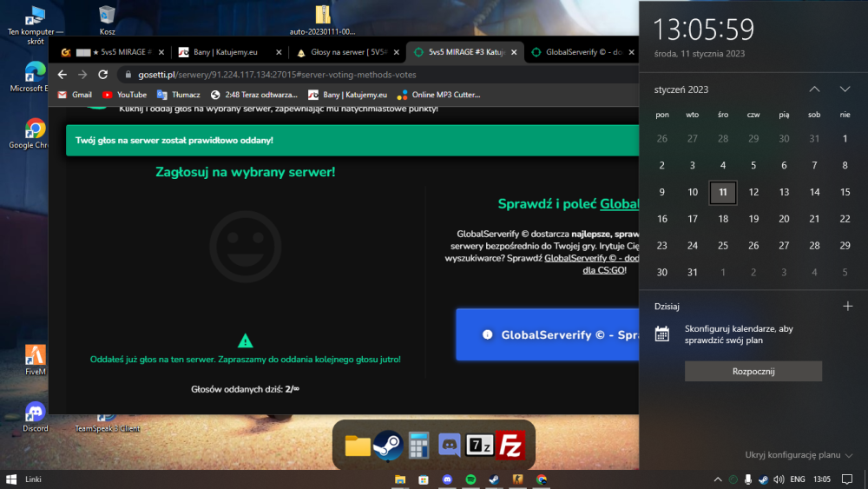Click the 13:05 taskbar clock
868x489 pixels.
point(821,479)
